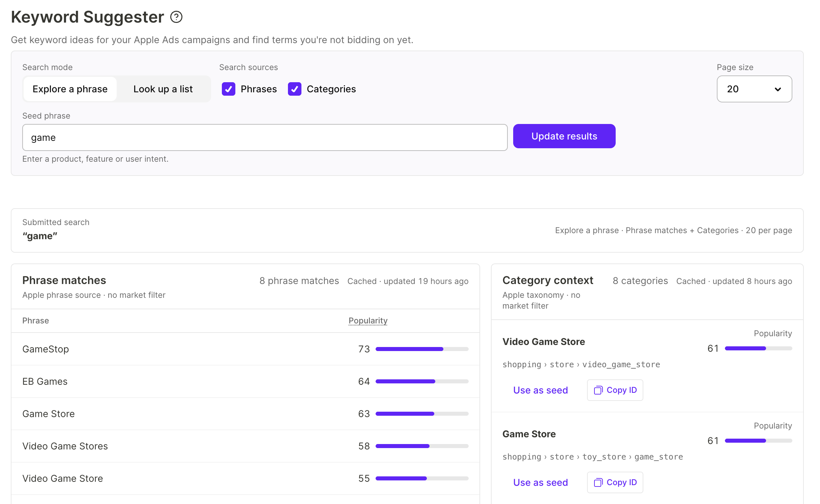Open the Keyword Suggester help icon
820x504 pixels.
(176, 17)
